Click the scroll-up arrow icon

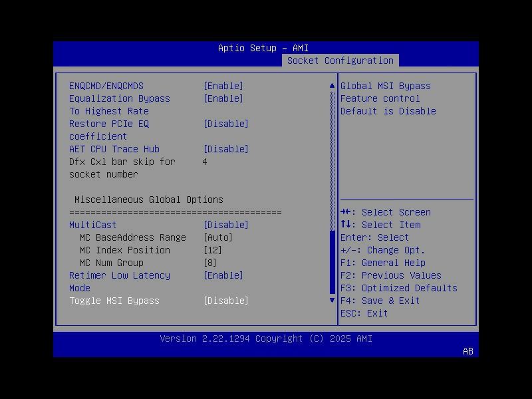pyautogui.click(x=331, y=85)
